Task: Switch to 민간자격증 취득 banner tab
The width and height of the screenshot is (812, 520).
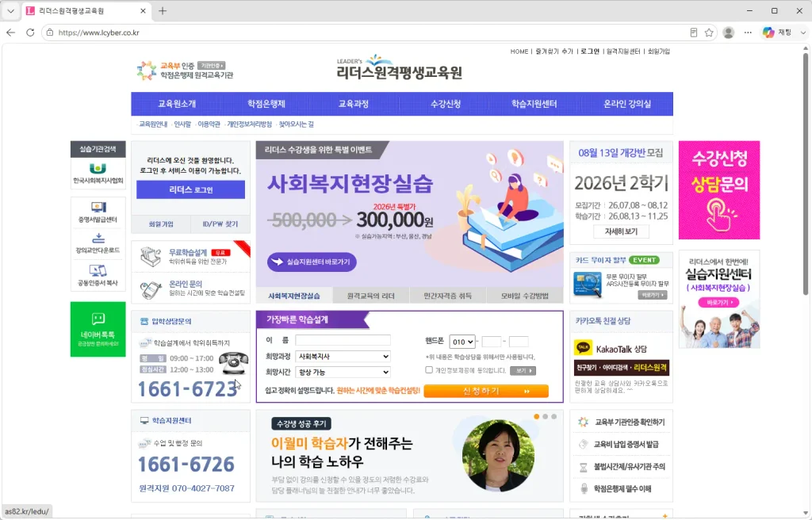Action: point(448,296)
